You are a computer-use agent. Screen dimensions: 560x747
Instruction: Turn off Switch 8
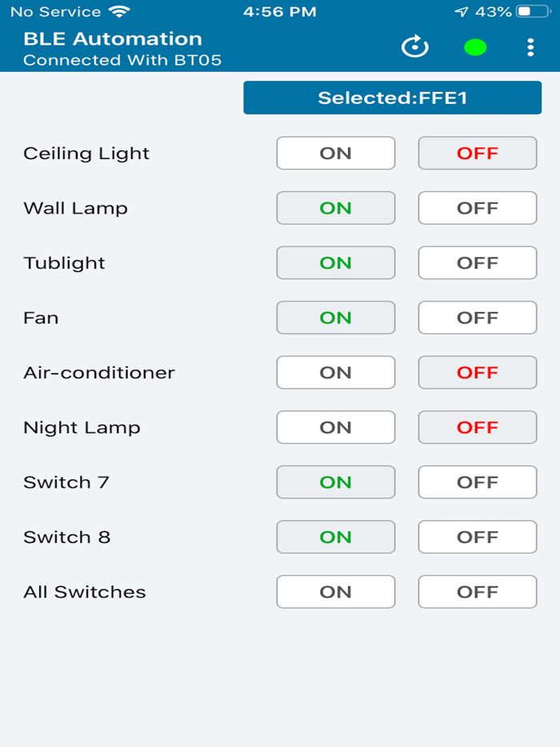(477, 537)
